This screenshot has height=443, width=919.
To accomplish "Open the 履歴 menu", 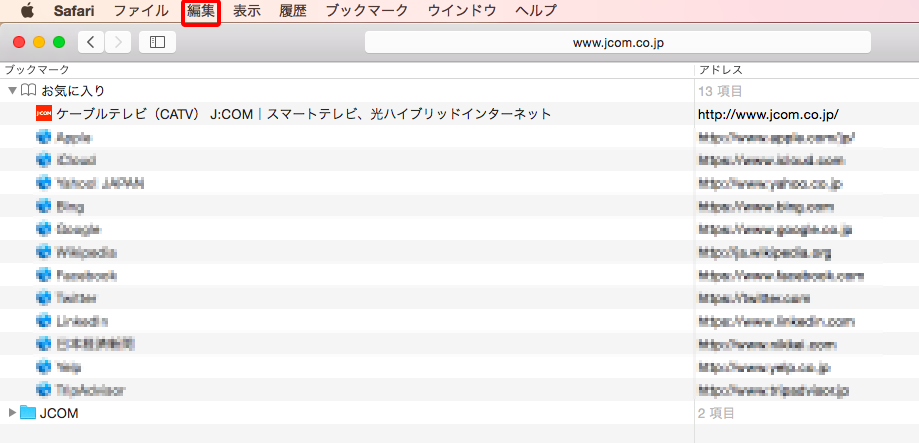I will click(x=293, y=11).
